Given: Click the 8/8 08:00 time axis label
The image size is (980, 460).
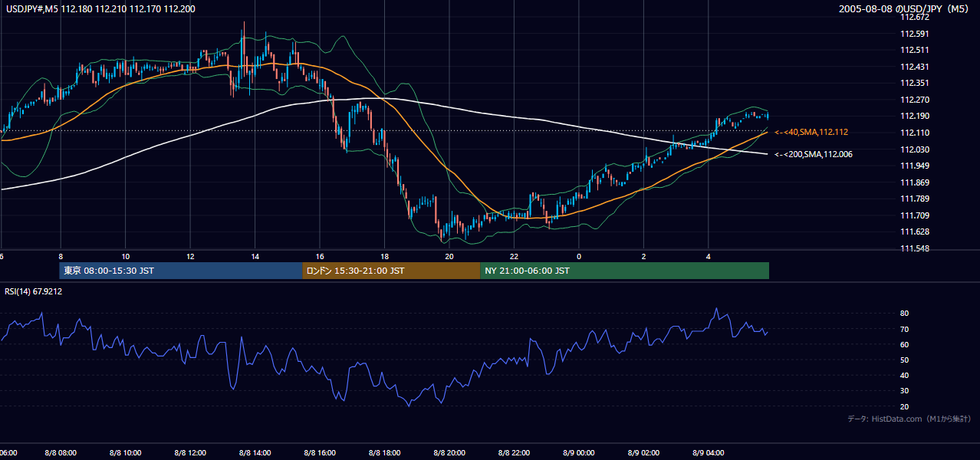Looking at the screenshot, I should (x=60, y=453).
